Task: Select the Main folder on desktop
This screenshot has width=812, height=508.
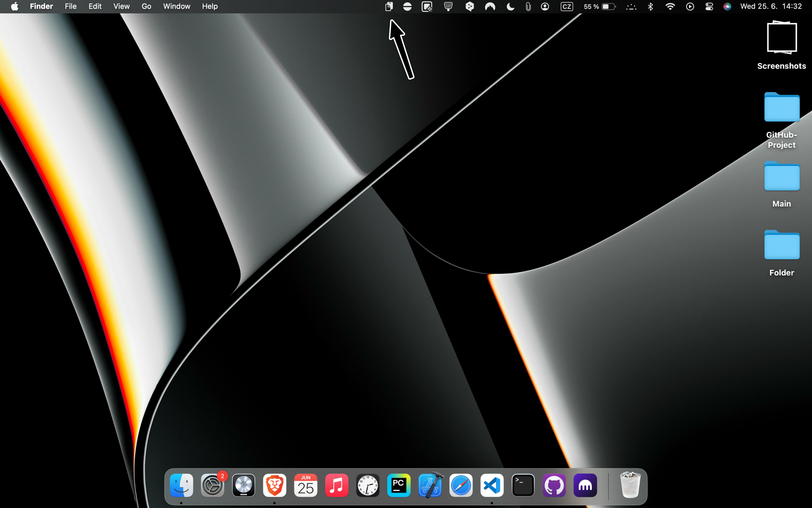Action: 782,184
